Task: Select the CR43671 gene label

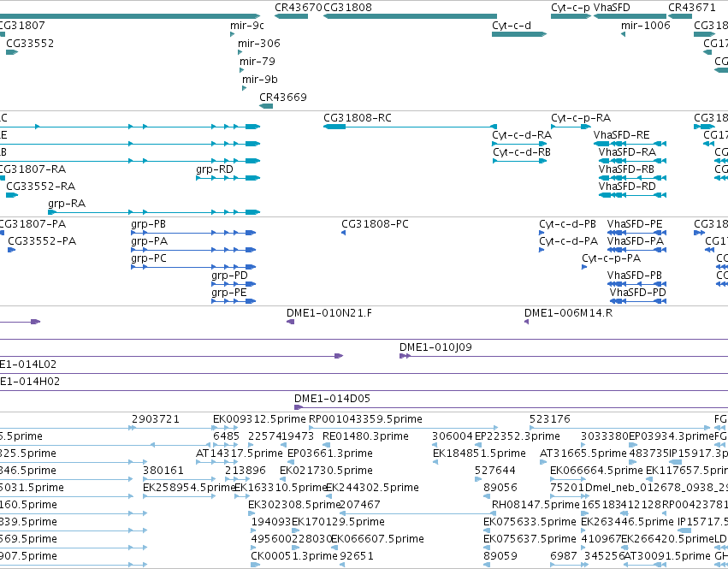Action: (692, 8)
